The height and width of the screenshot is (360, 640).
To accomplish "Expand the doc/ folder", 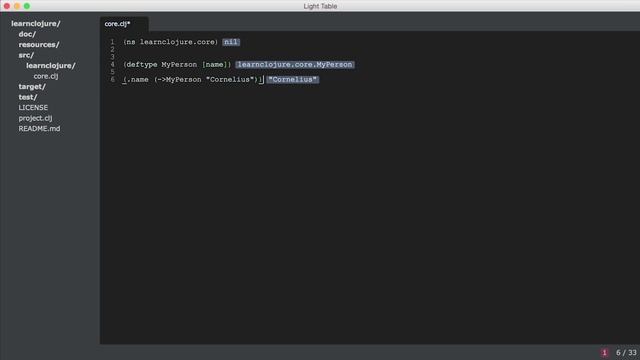I will pos(27,34).
